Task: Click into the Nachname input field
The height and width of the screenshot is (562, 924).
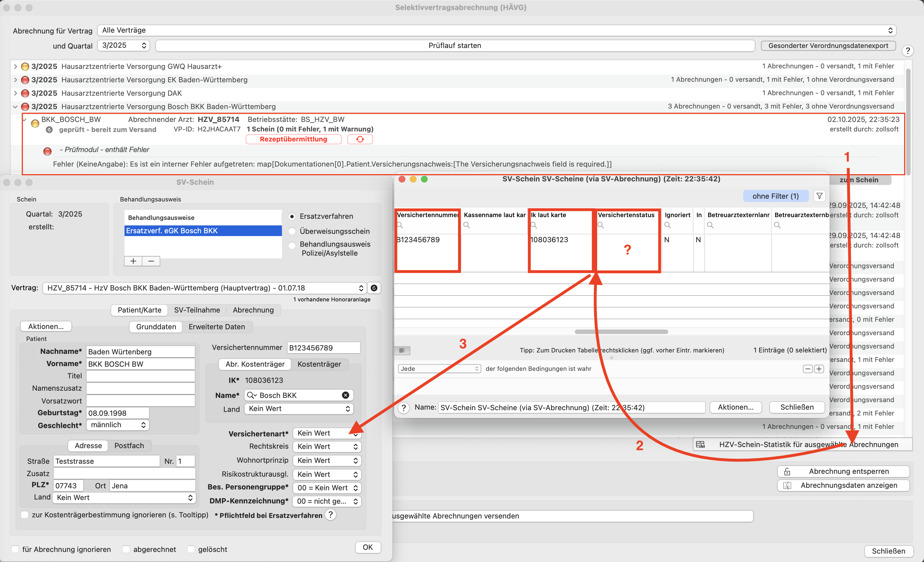Action: click(x=141, y=352)
